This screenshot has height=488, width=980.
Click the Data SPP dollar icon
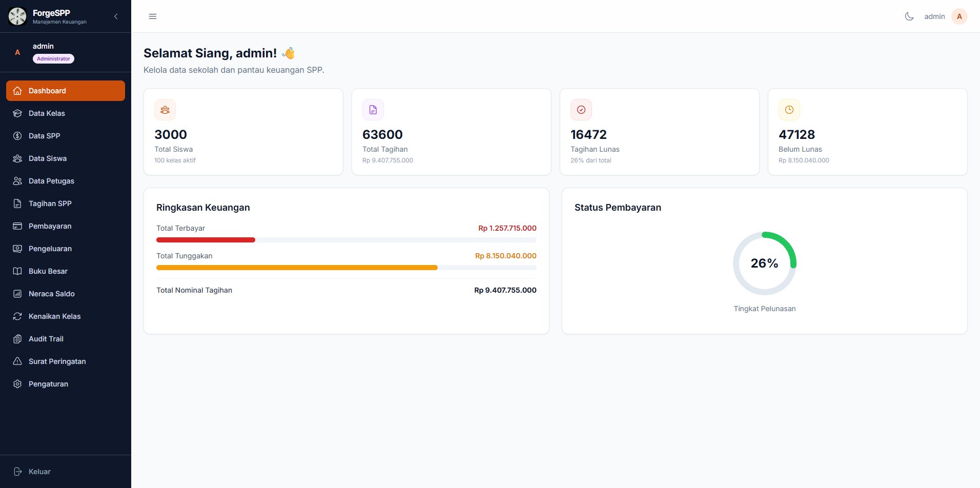[x=17, y=136]
